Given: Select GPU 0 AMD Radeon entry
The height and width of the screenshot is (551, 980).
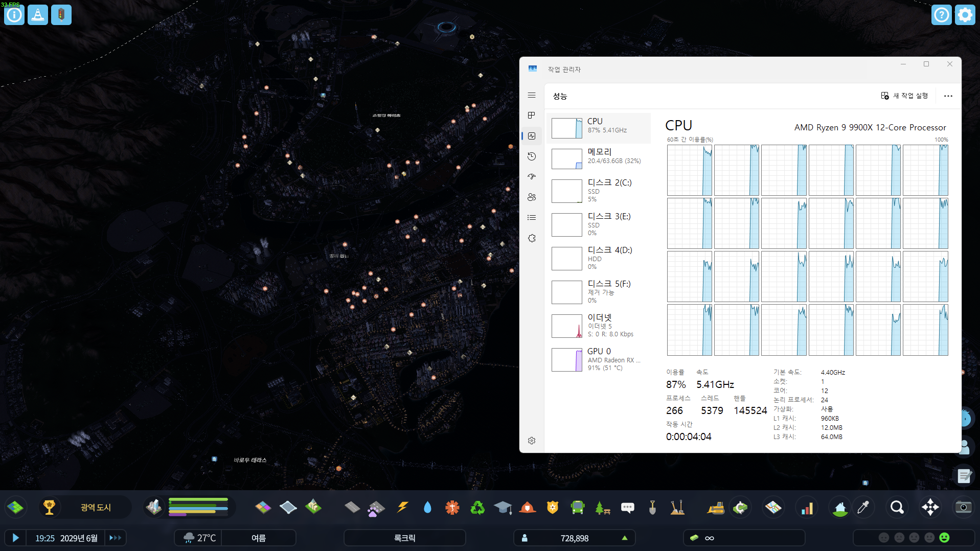Looking at the screenshot, I should [599, 359].
